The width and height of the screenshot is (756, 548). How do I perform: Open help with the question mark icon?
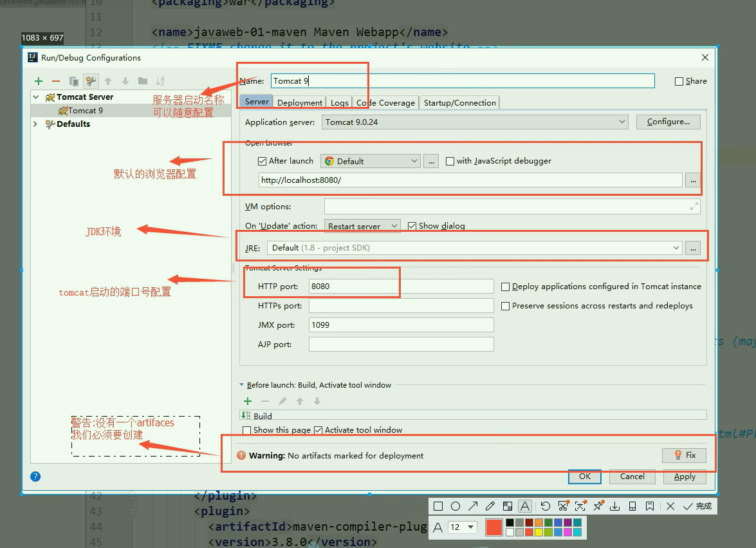(35, 477)
